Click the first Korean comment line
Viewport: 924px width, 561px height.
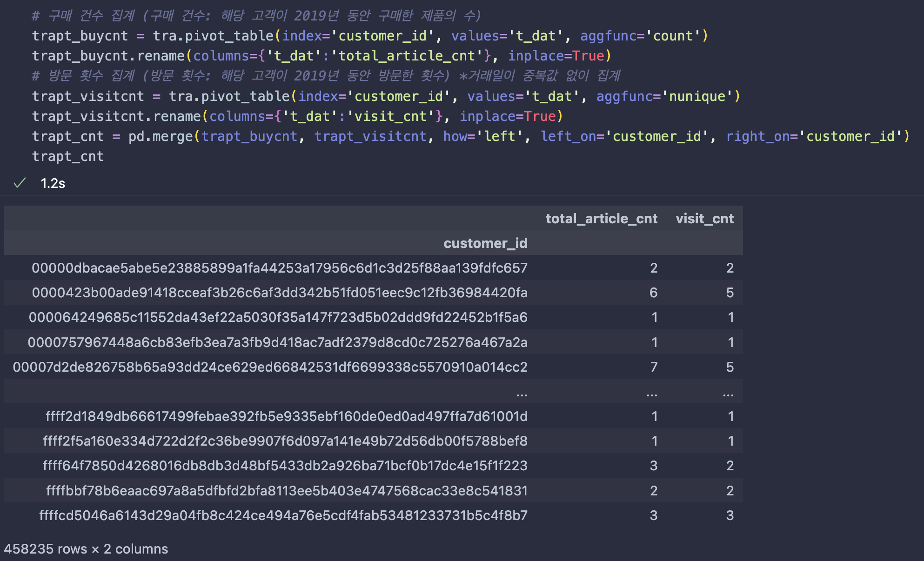(x=256, y=16)
